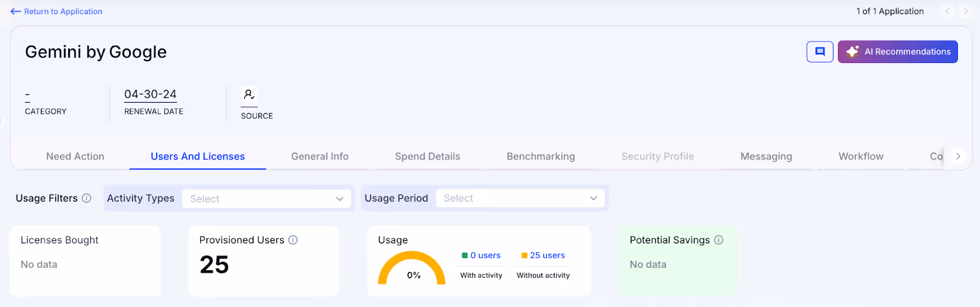980x307 pixels.
Task: Go to the previous application arrow
Action: pyautogui.click(x=948, y=12)
